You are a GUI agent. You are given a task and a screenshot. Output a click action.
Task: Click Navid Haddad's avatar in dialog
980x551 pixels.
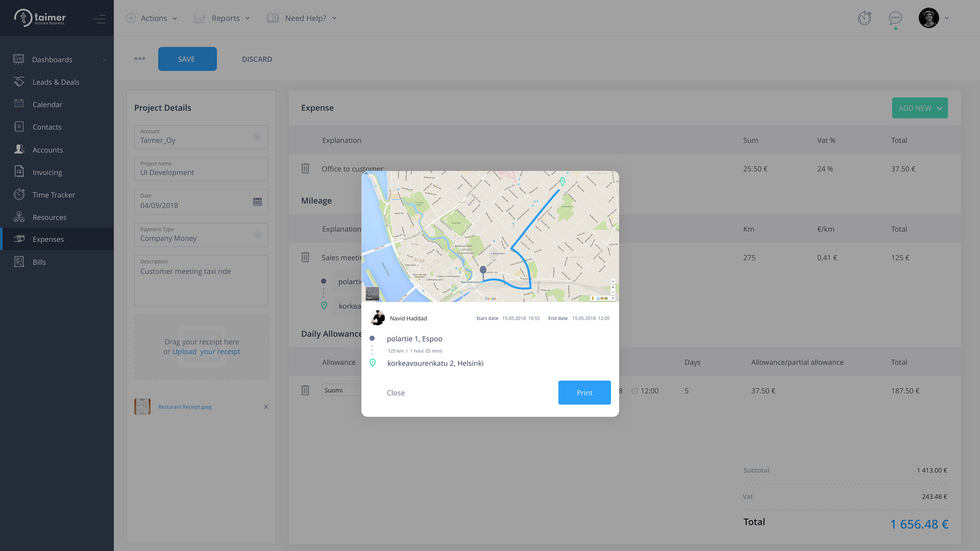pyautogui.click(x=377, y=318)
